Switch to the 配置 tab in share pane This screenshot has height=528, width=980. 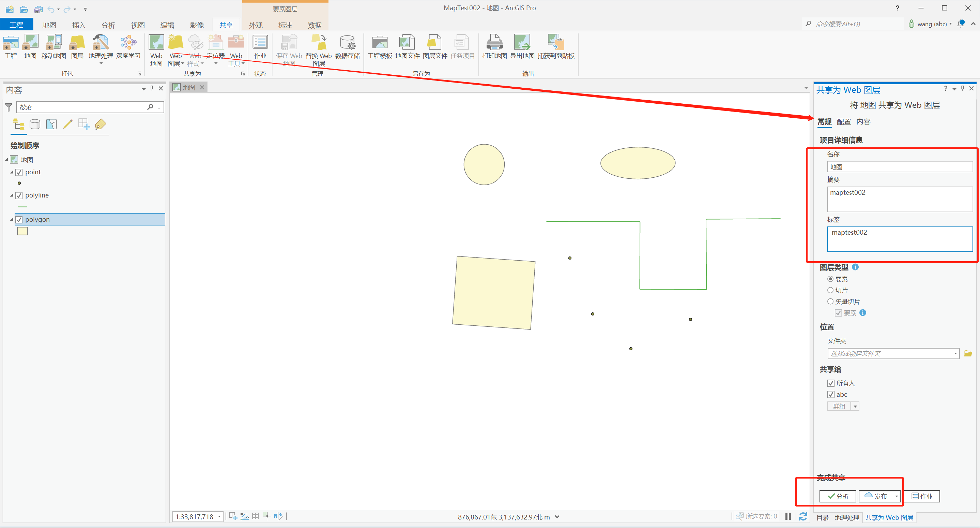(843, 122)
